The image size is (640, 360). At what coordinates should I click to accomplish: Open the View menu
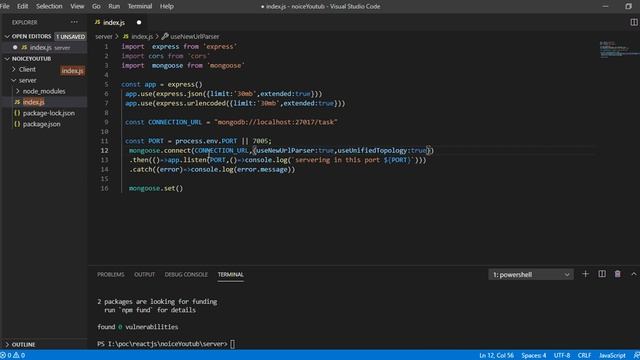tap(77, 6)
